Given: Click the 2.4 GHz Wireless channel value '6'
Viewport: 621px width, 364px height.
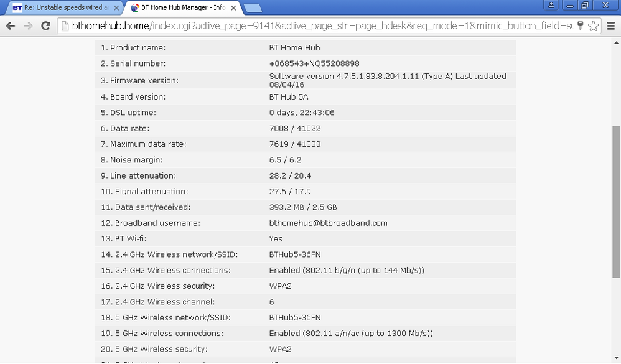Looking at the screenshot, I should click(x=271, y=302).
